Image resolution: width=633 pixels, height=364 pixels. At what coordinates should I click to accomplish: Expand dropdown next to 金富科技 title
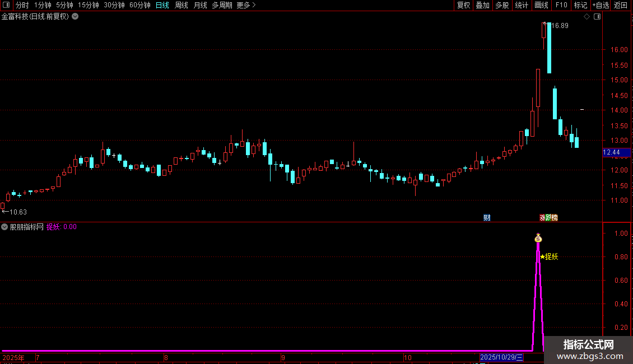pos(75,17)
